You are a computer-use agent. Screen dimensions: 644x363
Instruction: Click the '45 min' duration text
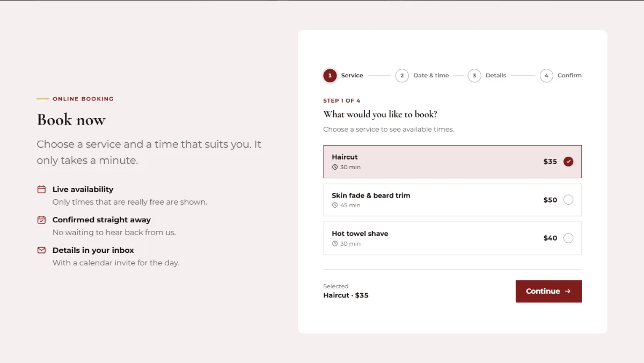click(350, 206)
